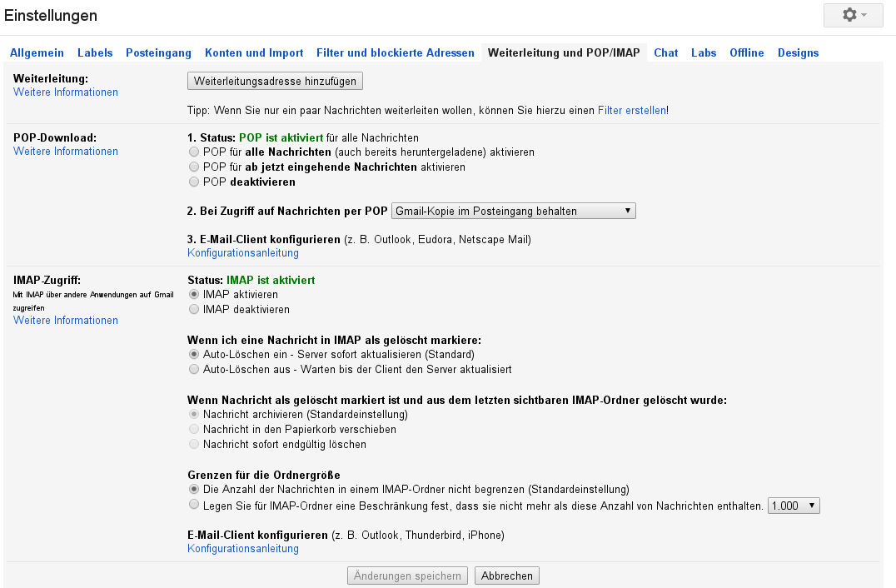The image size is (896, 588).
Task: Go to Filter und blockierte Adressen tab
Action: (x=396, y=52)
